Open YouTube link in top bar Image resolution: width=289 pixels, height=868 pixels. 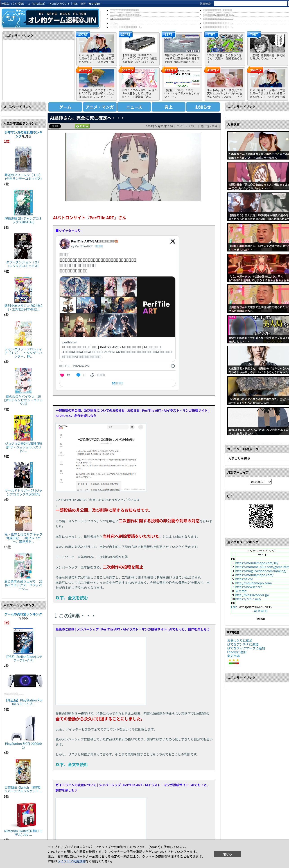pos(94,4)
